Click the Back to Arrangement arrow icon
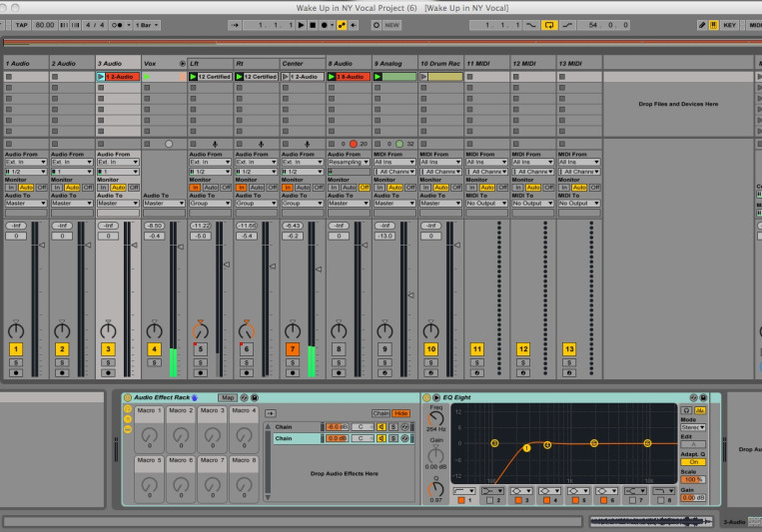This screenshot has height=532, width=762. tap(354, 25)
